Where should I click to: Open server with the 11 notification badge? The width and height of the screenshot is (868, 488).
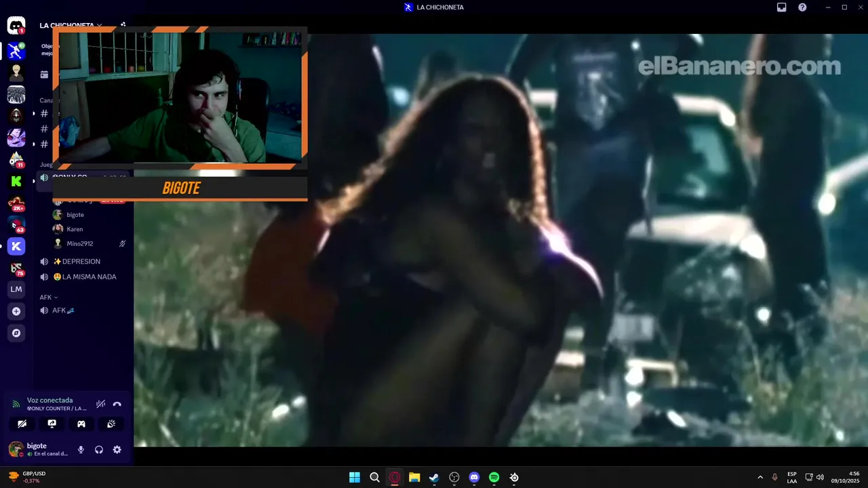[16, 159]
